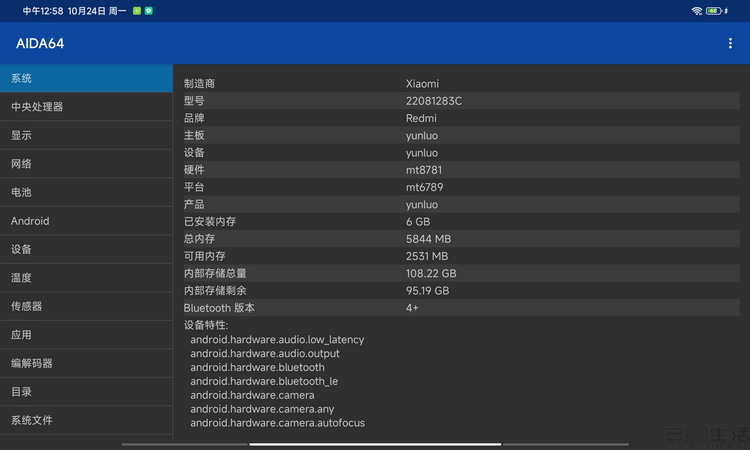Tap the teal notification icon in status bar
This screenshot has height=450, width=750.
[x=149, y=11]
